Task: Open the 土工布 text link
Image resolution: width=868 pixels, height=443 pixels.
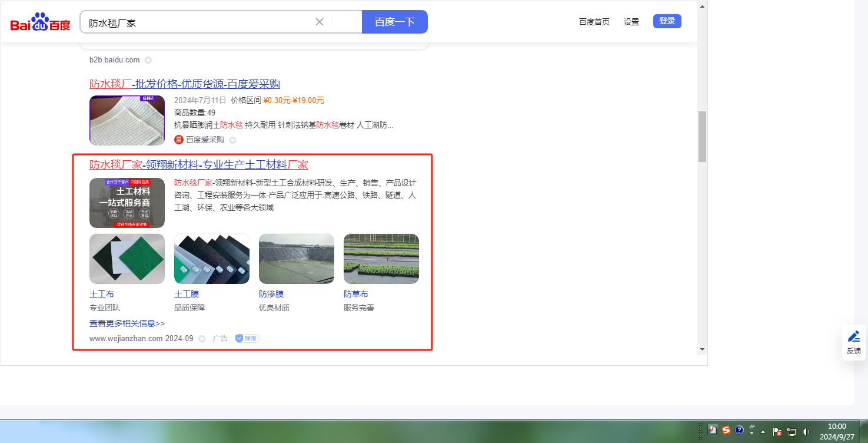Action: pyautogui.click(x=102, y=294)
